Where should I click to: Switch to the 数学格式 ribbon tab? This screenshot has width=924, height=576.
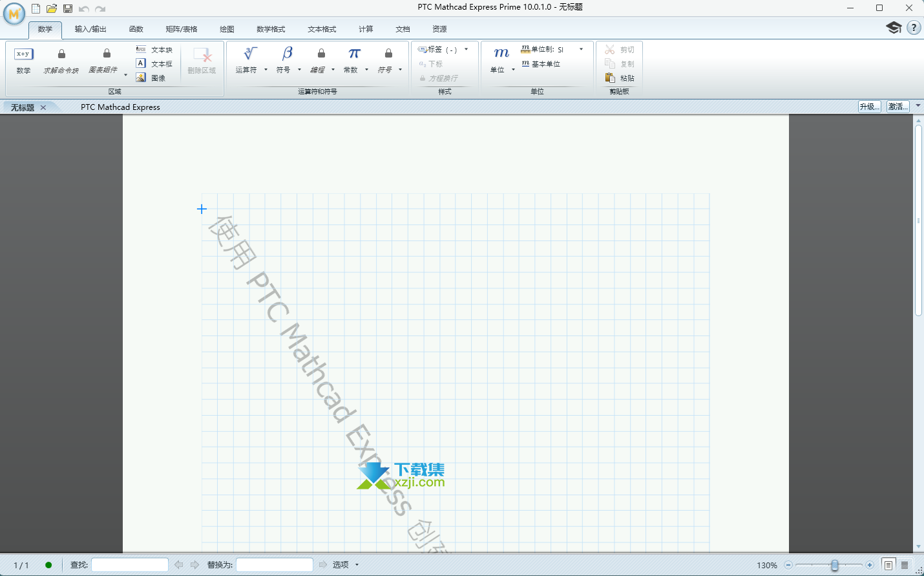(x=271, y=29)
